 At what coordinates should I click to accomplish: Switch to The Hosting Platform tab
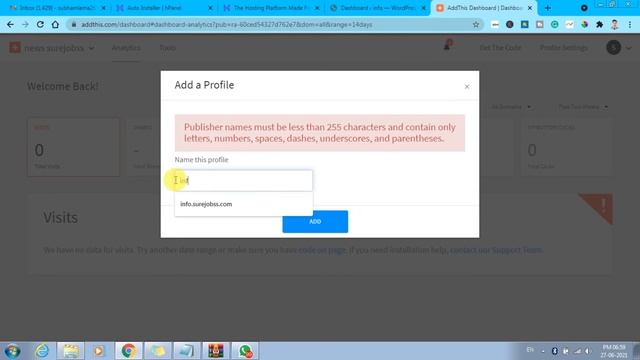tap(266, 8)
